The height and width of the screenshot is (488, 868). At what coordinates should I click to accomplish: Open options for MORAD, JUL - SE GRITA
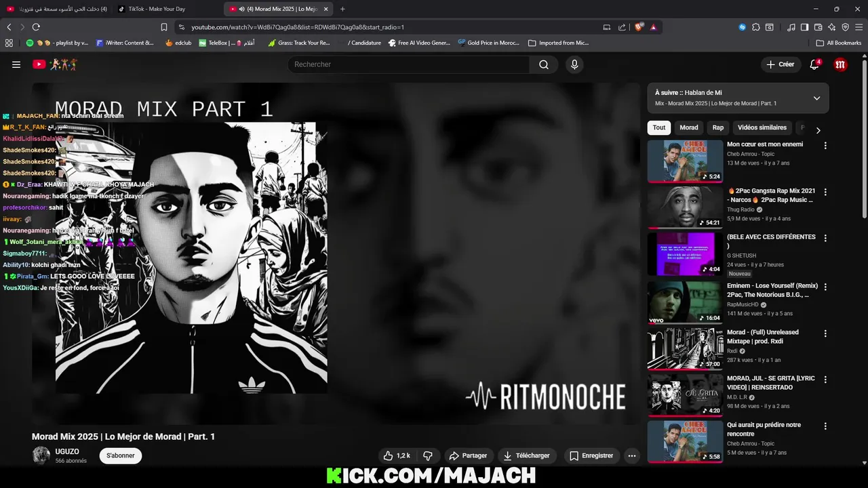coord(825,380)
